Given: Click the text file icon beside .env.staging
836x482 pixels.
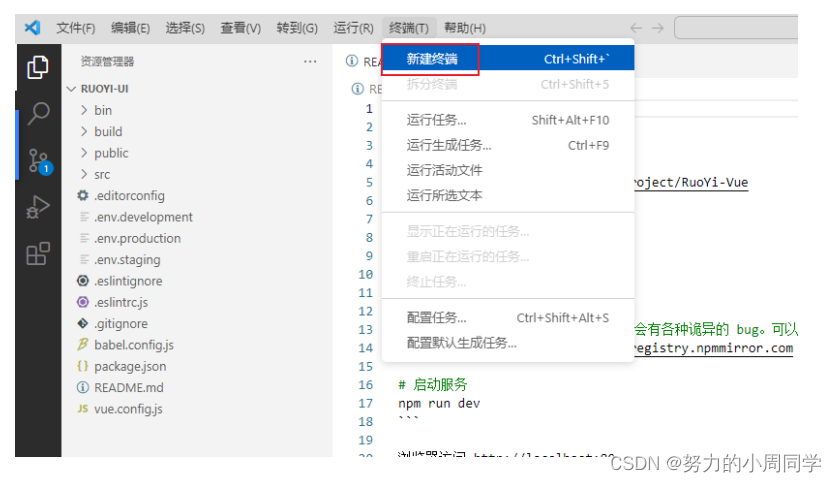Looking at the screenshot, I should [84, 259].
